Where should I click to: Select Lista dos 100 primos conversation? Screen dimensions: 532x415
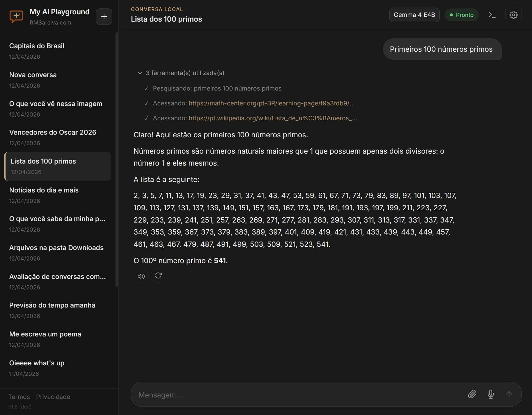(58, 166)
